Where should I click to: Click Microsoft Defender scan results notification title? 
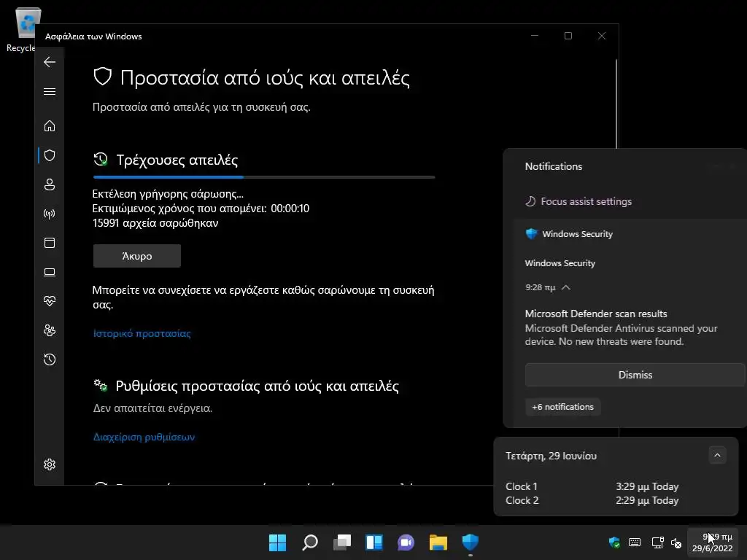[x=596, y=314]
